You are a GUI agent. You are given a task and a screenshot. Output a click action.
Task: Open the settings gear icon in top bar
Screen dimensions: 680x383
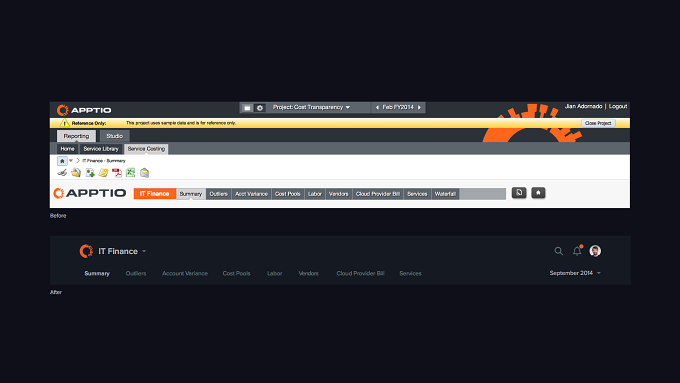(x=260, y=108)
